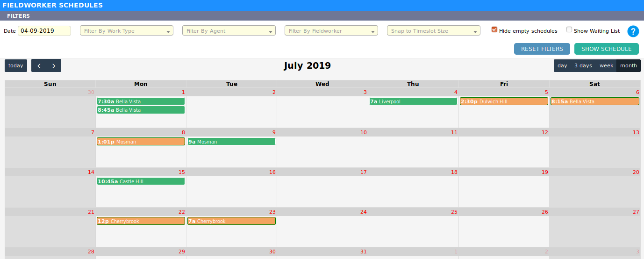
Task: Click the Show Schedule button
Action: [606, 49]
